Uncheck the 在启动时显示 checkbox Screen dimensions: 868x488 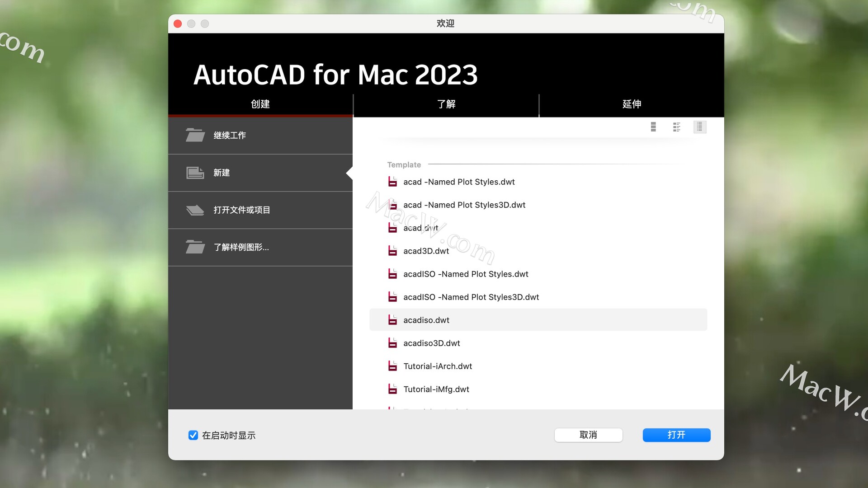[x=193, y=435]
